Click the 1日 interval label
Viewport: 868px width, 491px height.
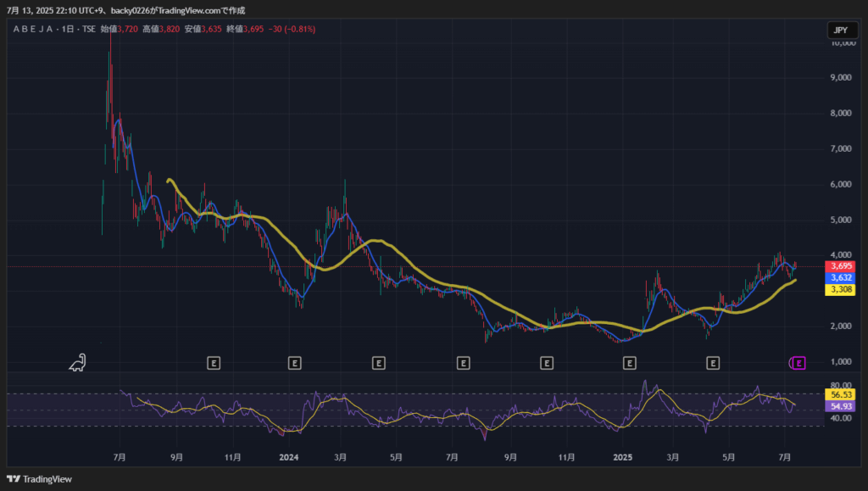(x=68, y=29)
